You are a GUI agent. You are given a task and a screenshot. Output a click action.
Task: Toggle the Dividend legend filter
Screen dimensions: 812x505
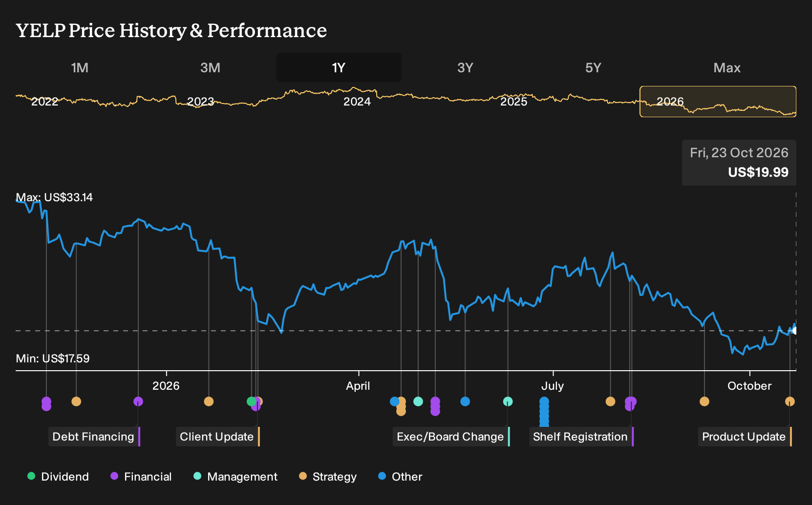pos(58,477)
